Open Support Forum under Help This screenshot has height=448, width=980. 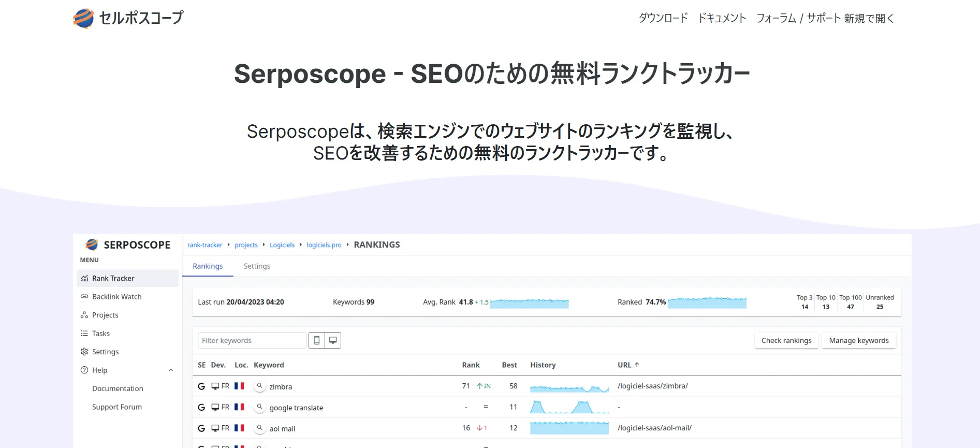[117, 407]
